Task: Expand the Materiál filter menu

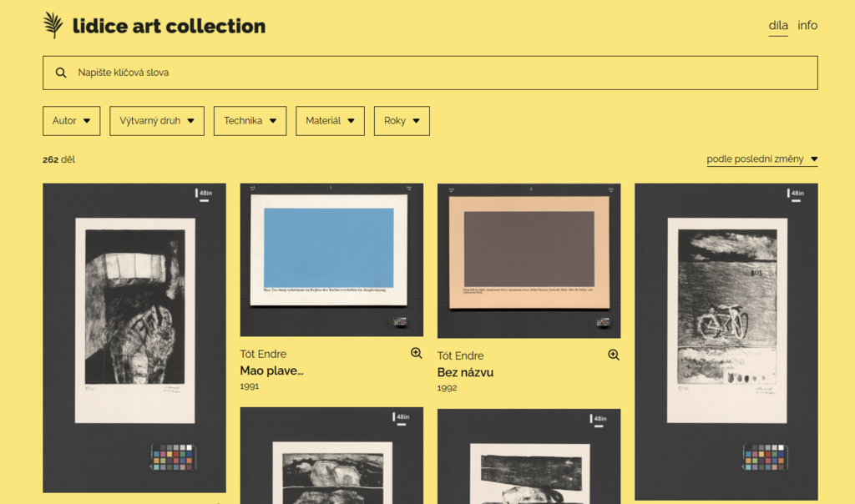Action: coord(330,121)
